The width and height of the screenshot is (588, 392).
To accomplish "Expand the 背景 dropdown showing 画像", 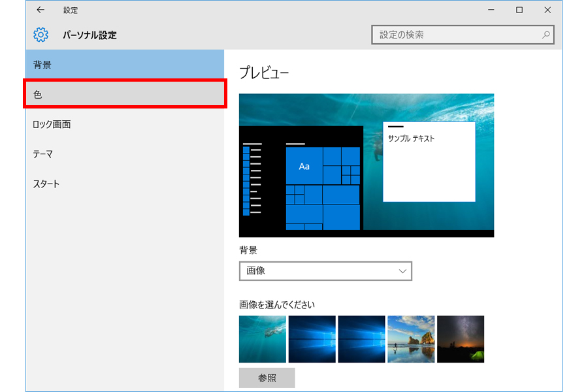I will point(325,270).
